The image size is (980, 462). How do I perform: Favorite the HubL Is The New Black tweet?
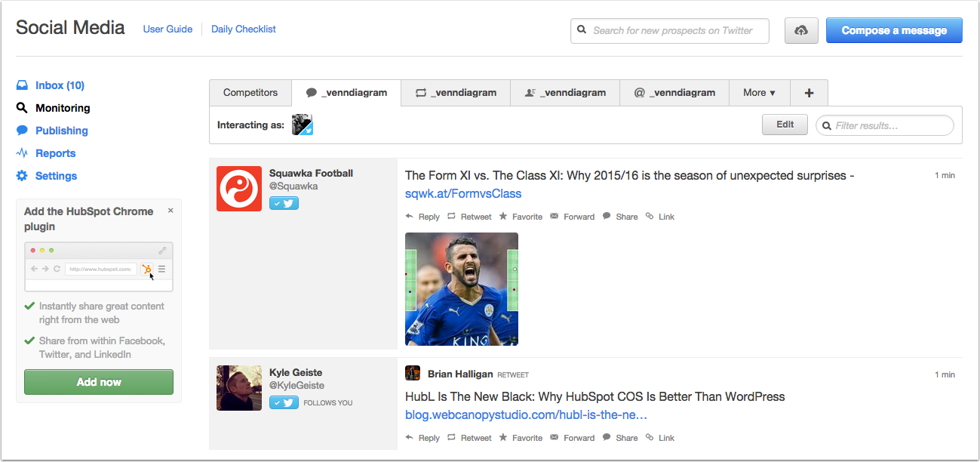pos(521,438)
